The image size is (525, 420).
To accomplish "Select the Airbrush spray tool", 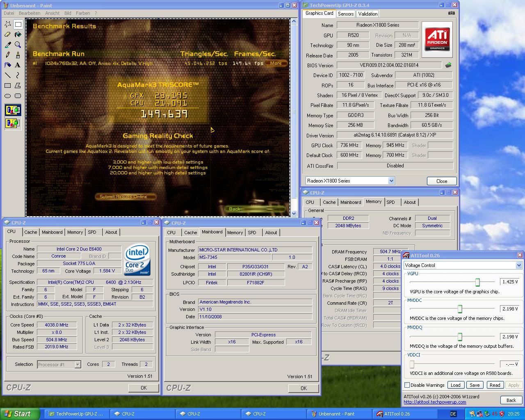I will click(8, 65).
